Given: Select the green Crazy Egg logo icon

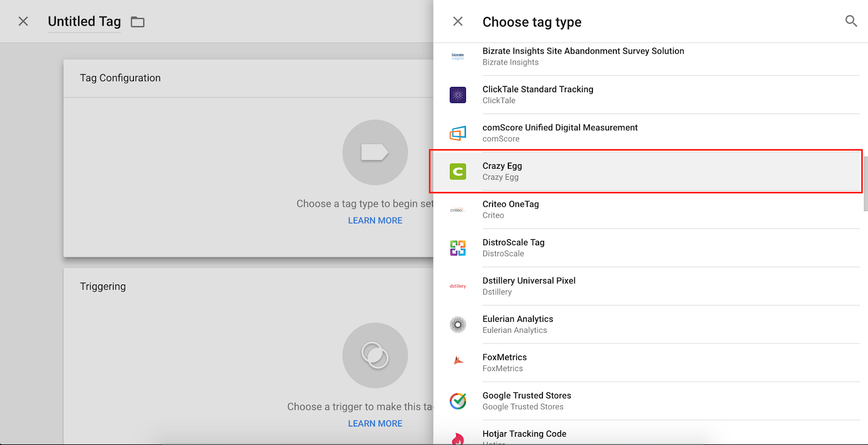Looking at the screenshot, I should (x=458, y=171).
